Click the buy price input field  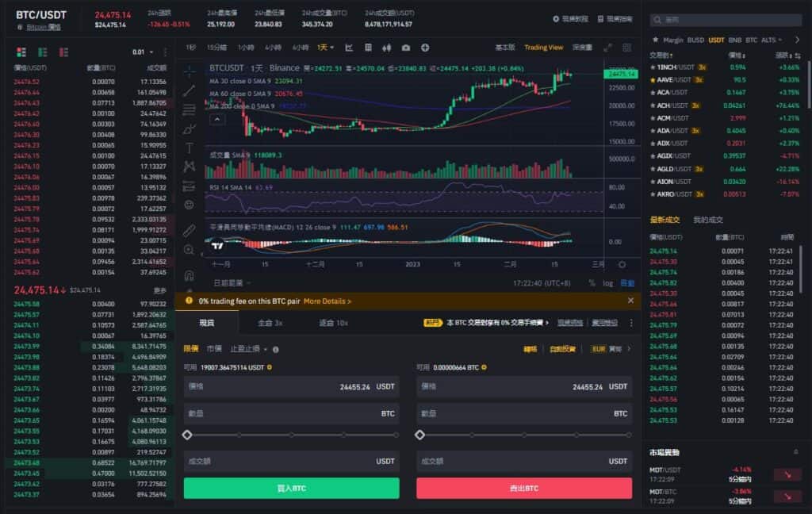(292, 386)
